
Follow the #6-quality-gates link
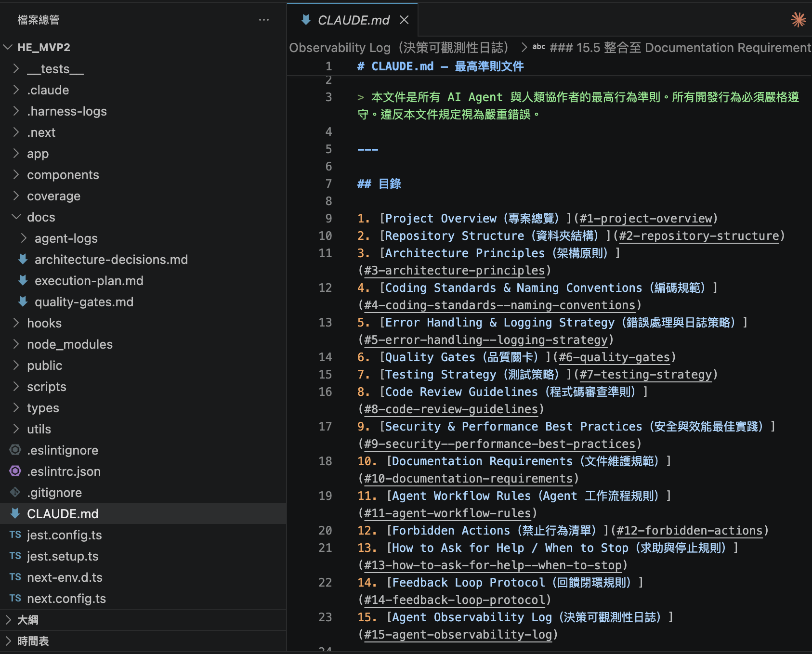pyautogui.click(x=614, y=357)
